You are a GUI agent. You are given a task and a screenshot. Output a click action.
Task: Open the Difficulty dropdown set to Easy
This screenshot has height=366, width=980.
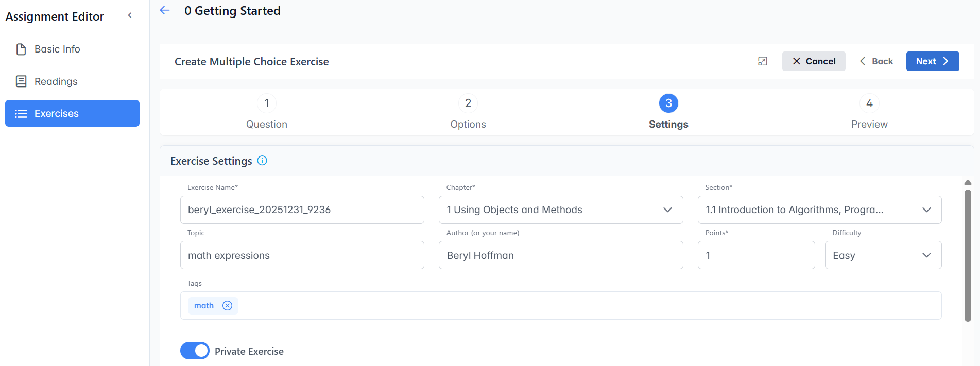click(x=883, y=255)
